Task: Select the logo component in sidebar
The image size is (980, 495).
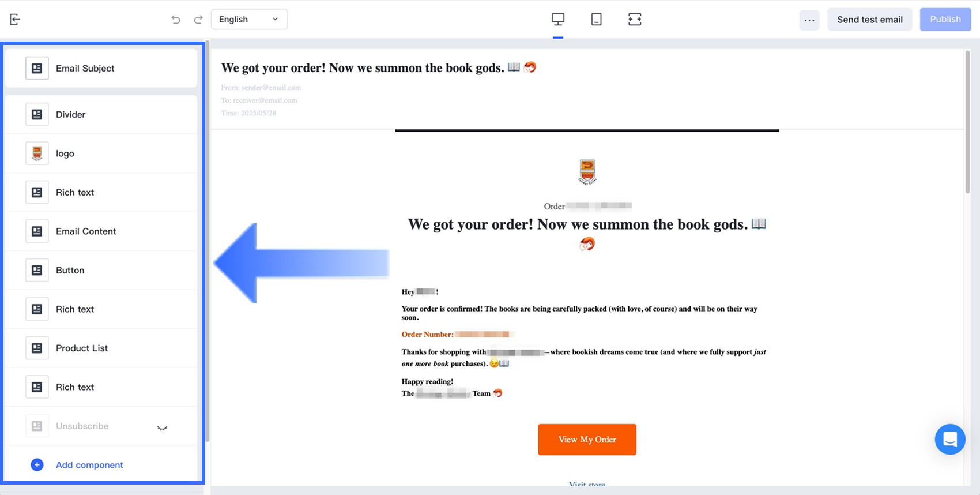Action: (x=101, y=153)
